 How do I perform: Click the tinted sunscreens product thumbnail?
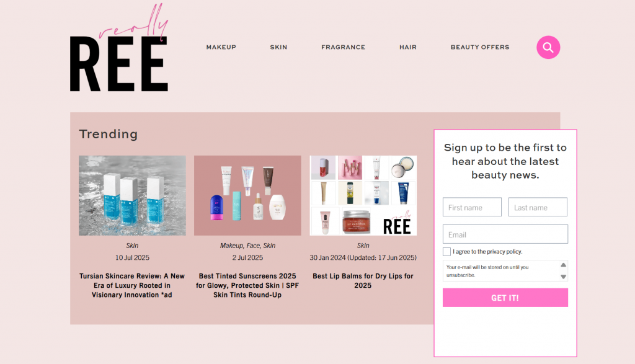point(247,195)
